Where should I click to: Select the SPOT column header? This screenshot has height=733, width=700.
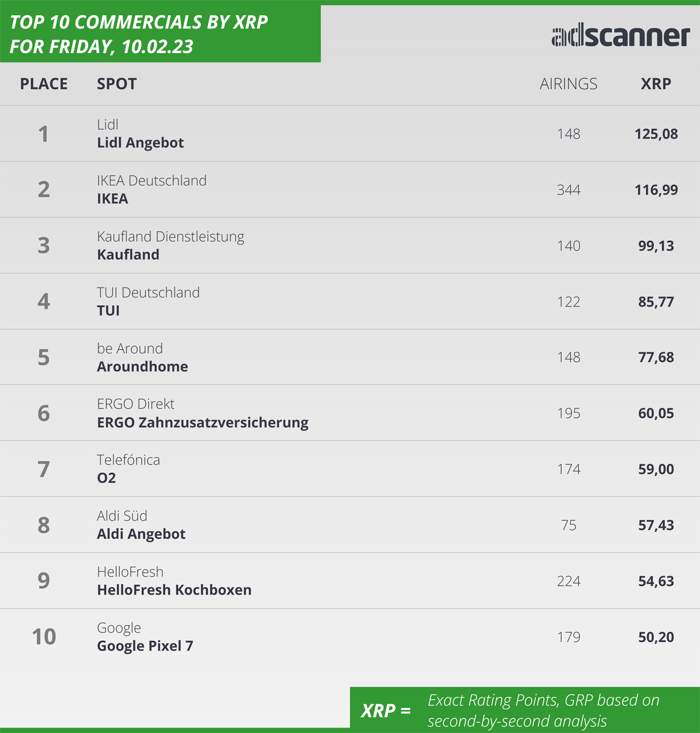[x=117, y=84]
